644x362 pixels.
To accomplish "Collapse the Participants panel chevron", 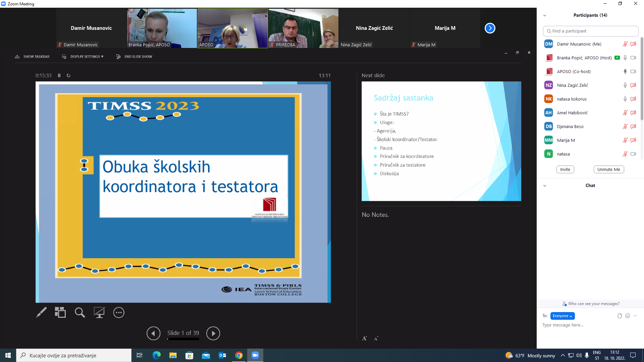I will tap(545, 15).
